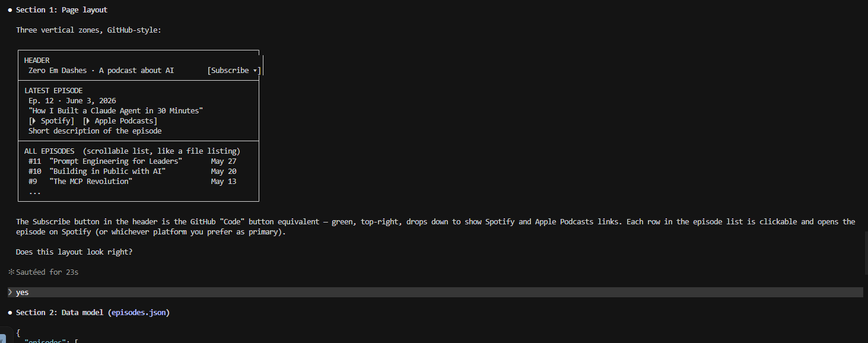Image resolution: width=868 pixels, height=343 pixels.
Task: Click episode #11 Prompt Engineering for Leaders
Action: 132,161
